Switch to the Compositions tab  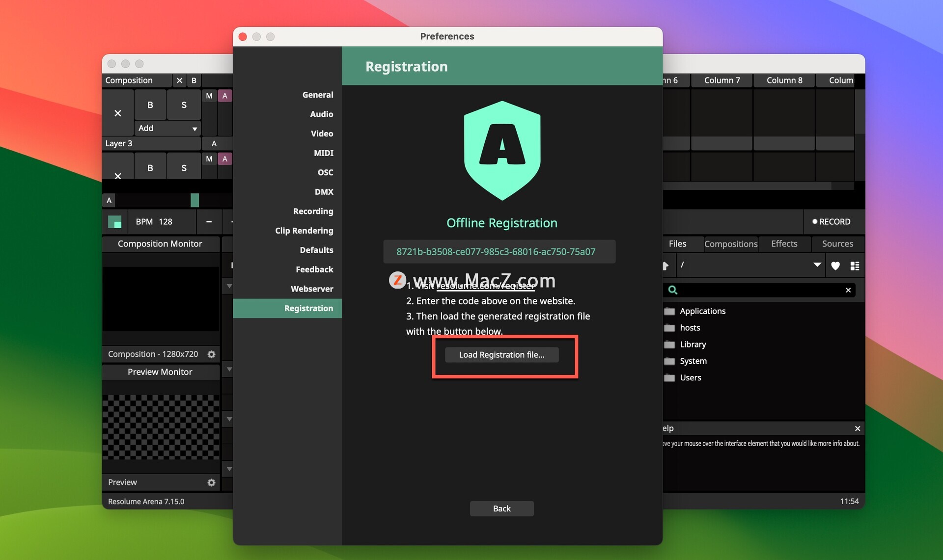click(731, 244)
